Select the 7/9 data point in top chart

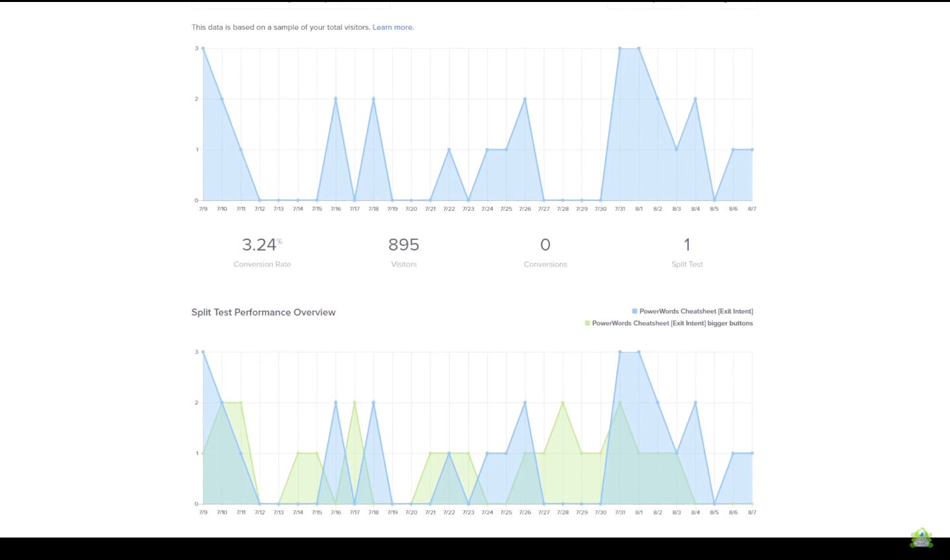pyautogui.click(x=203, y=48)
